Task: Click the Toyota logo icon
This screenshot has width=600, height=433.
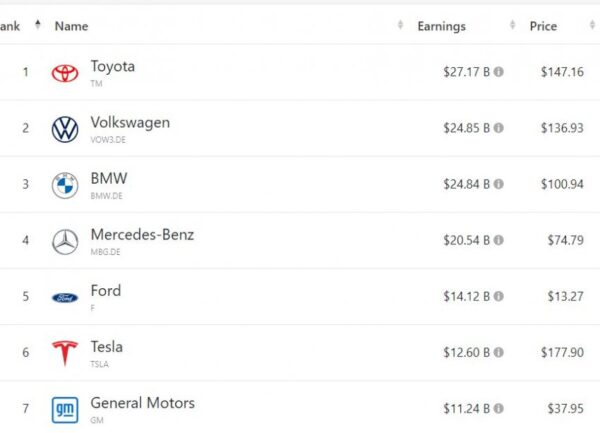Action: (x=65, y=73)
